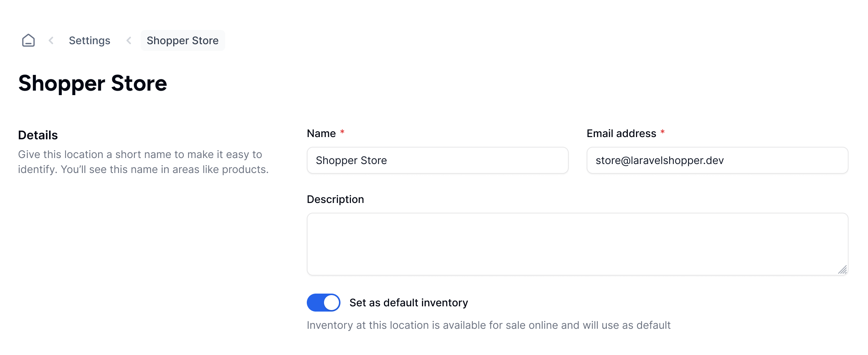
Task: Click the Email address field label
Action: 621,133
